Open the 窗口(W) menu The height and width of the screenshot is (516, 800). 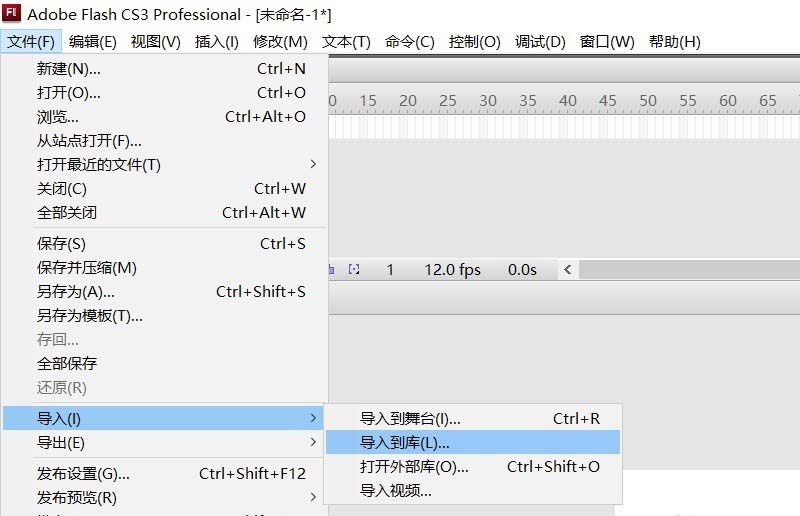(607, 41)
